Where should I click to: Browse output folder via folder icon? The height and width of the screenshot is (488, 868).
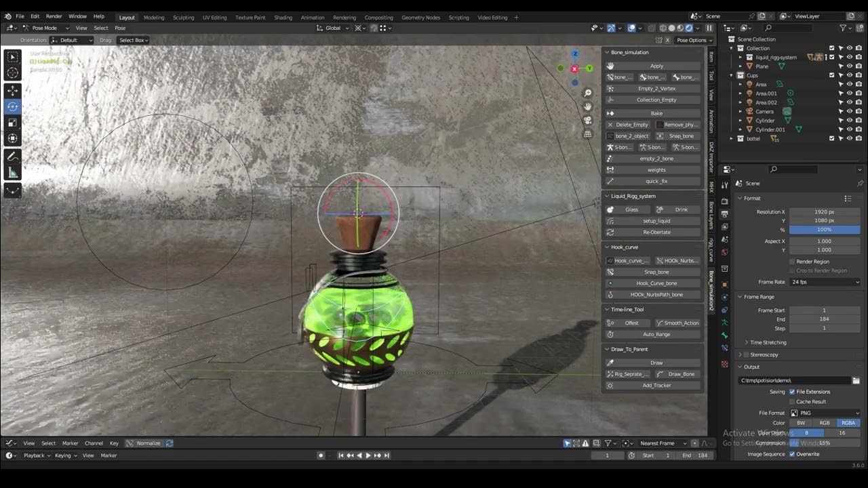(x=856, y=380)
